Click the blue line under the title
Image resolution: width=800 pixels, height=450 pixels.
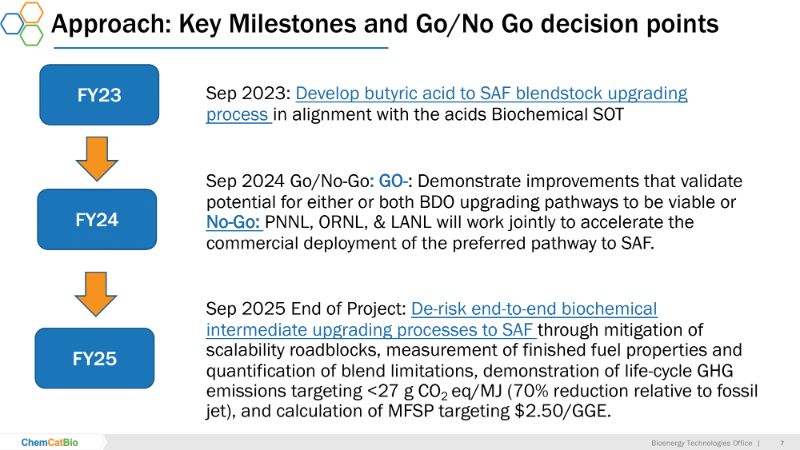(x=220, y=47)
